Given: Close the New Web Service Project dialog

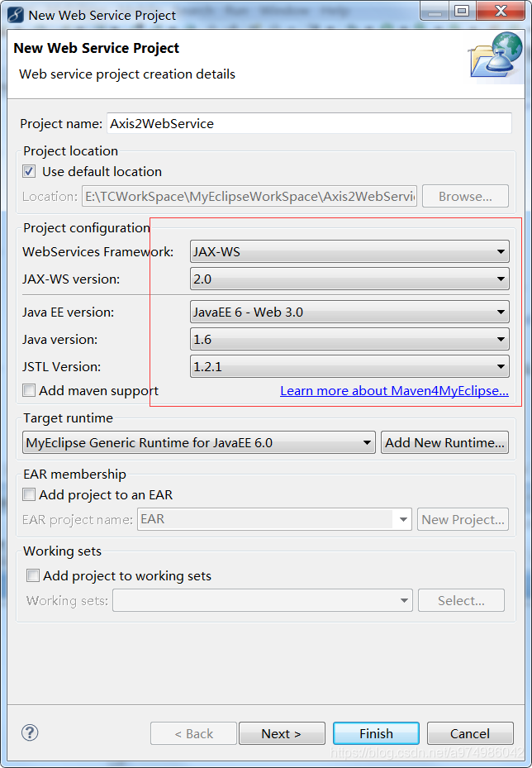Looking at the screenshot, I should (x=500, y=11).
